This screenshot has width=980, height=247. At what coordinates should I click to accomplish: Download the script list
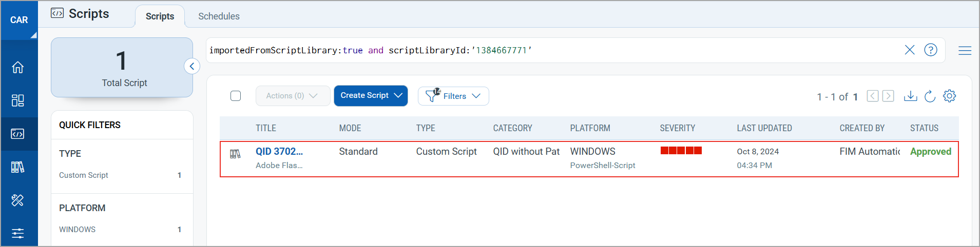click(x=910, y=96)
